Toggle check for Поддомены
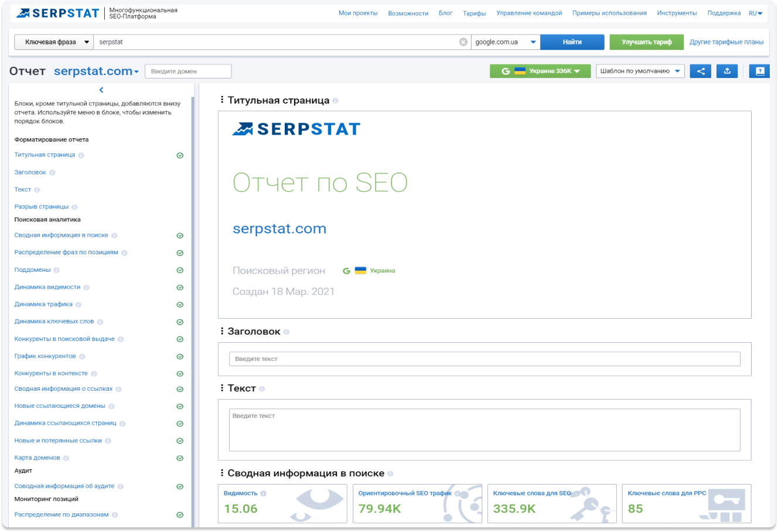 coord(180,270)
